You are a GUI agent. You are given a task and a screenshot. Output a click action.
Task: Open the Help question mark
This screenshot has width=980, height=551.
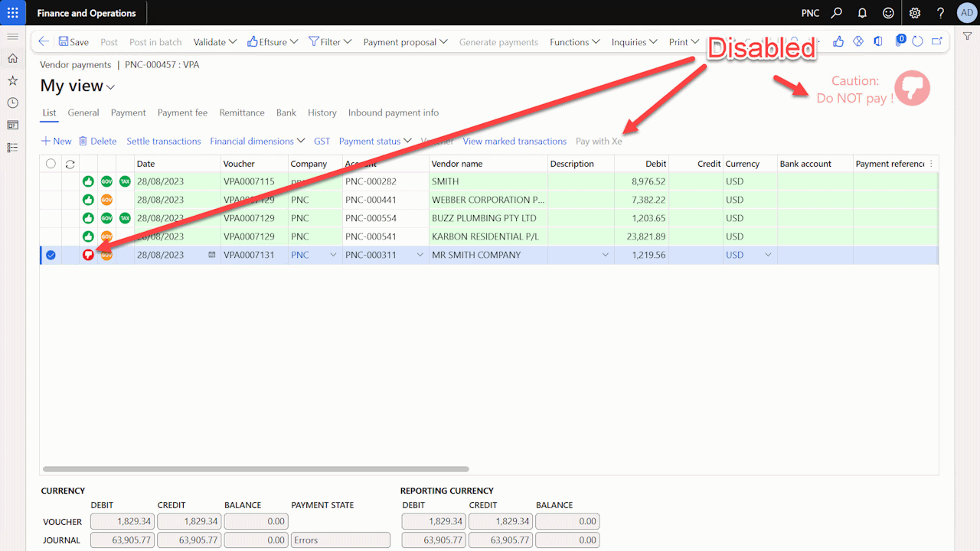click(941, 13)
